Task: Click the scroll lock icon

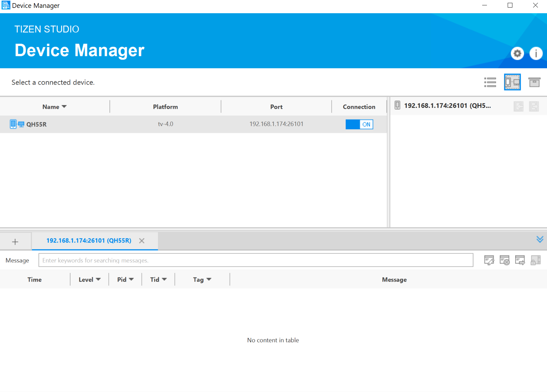Action: point(535,260)
